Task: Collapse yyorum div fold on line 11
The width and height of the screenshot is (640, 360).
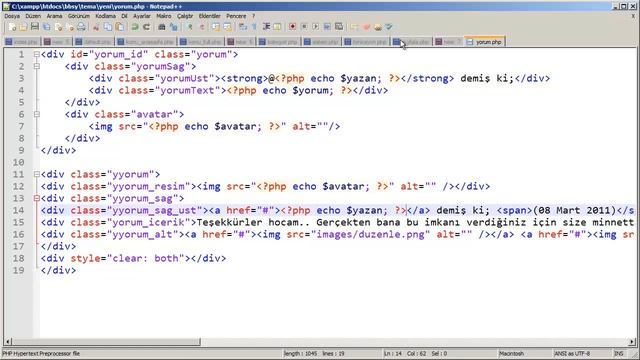Action: click(37, 174)
